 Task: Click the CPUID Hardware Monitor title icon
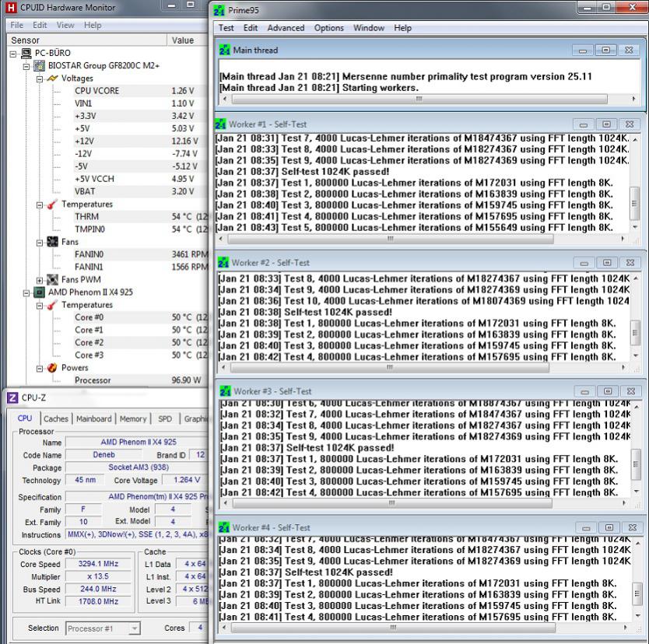[11, 8]
